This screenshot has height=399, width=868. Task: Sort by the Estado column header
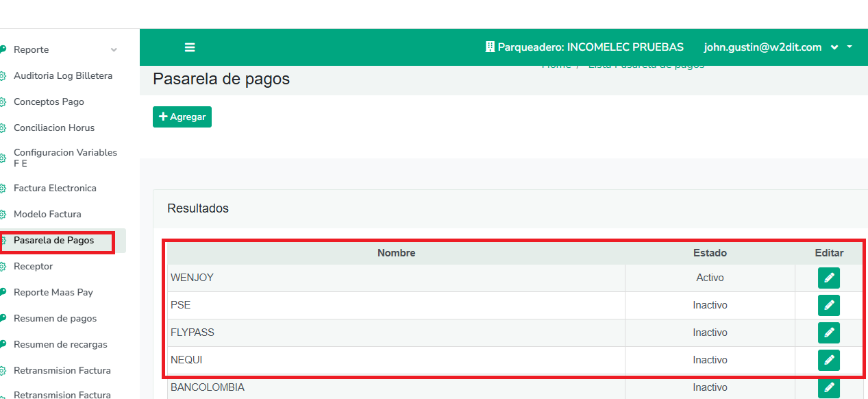(x=710, y=253)
